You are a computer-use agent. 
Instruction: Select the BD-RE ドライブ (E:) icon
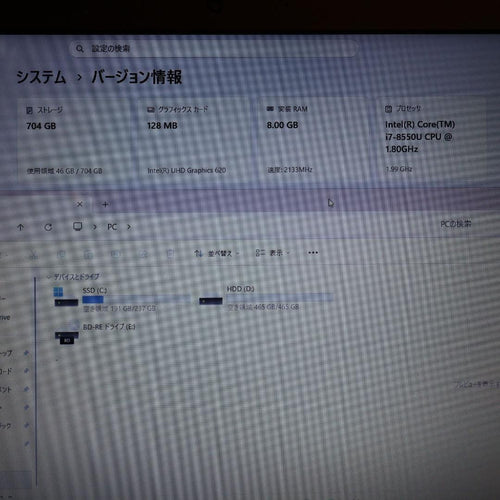click(67, 334)
